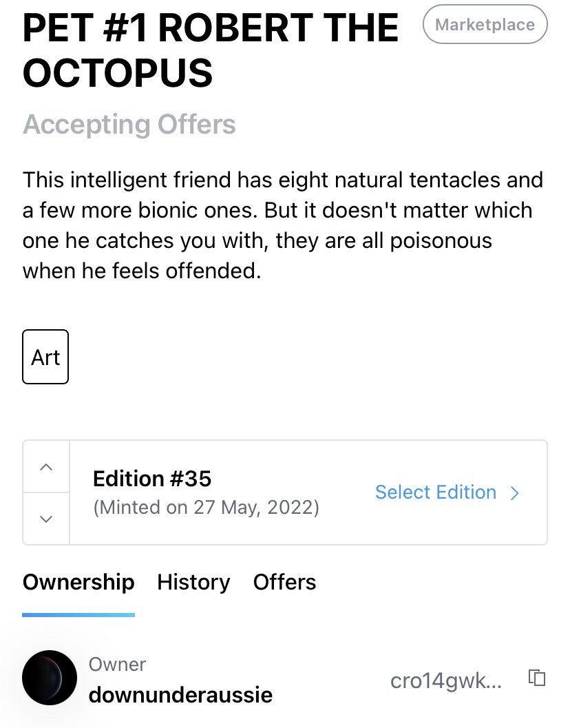The width and height of the screenshot is (570, 728).
Task: Click the Edition #35 label
Action: tap(152, 479)
